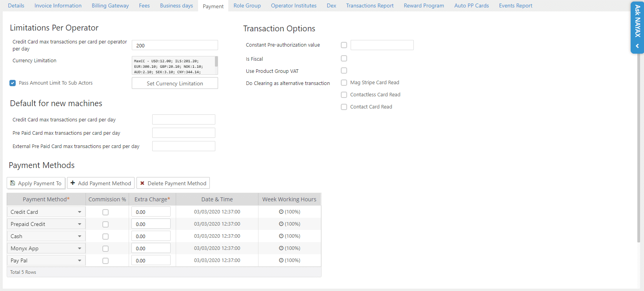The height and width of the screenshot is (291, 644).
Task: Switch to the Billing Gateway tab
Action: (110, 5)
